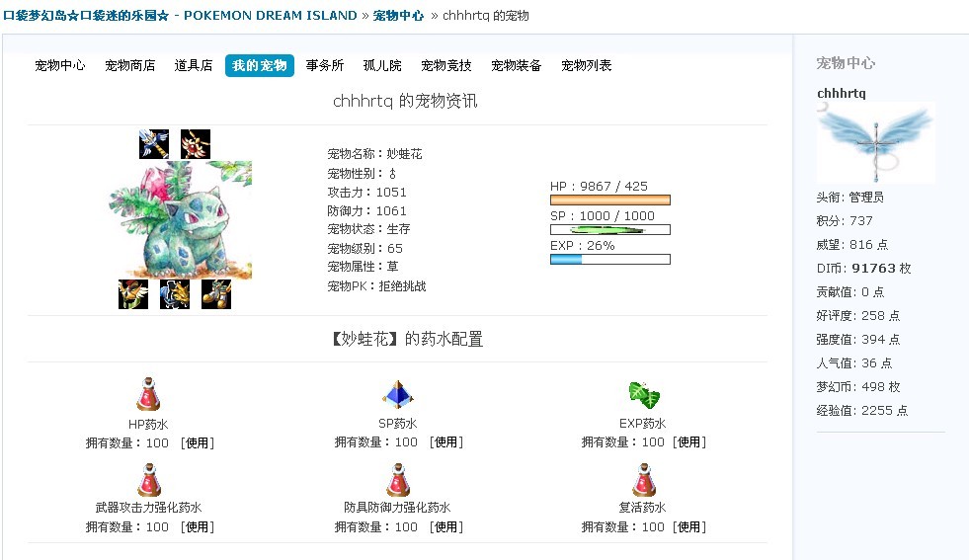This screenshot has width=969, height=560.
Task: Open the 孤儿院 tab
Action: click(x=382, y=65)
